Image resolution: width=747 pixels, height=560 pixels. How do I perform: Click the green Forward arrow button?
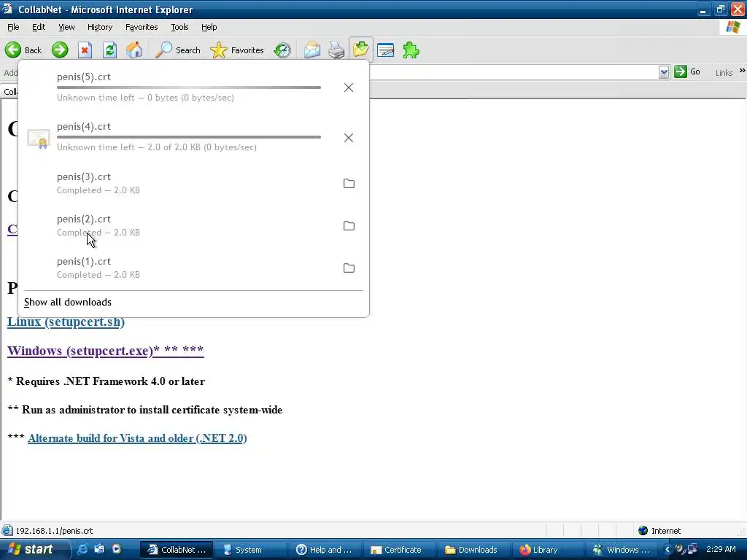[x=60, y=50]
